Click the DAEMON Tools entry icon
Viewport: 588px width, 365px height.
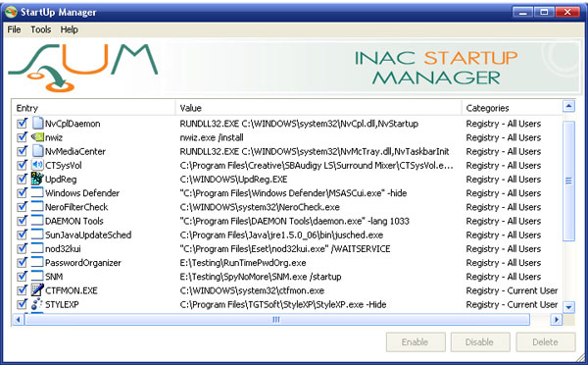pyautogui.click(x=37, y=221)
